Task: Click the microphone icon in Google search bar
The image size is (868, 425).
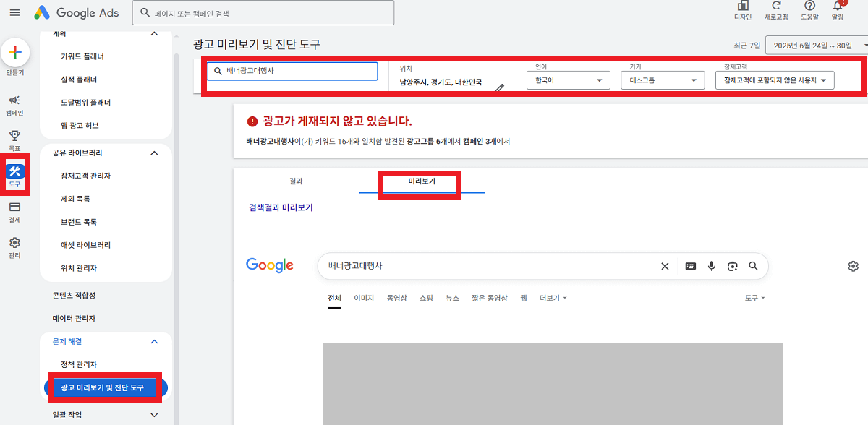Action: (711, 266)
